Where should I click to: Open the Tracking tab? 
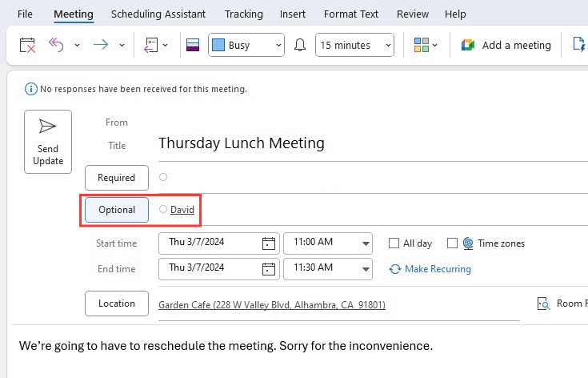(244, 14)
